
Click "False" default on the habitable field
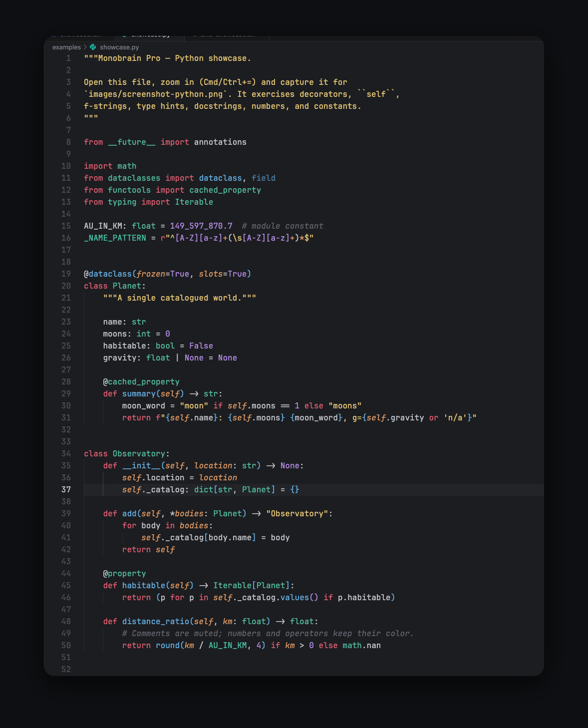pyautogui.click(x=201, y=346)
